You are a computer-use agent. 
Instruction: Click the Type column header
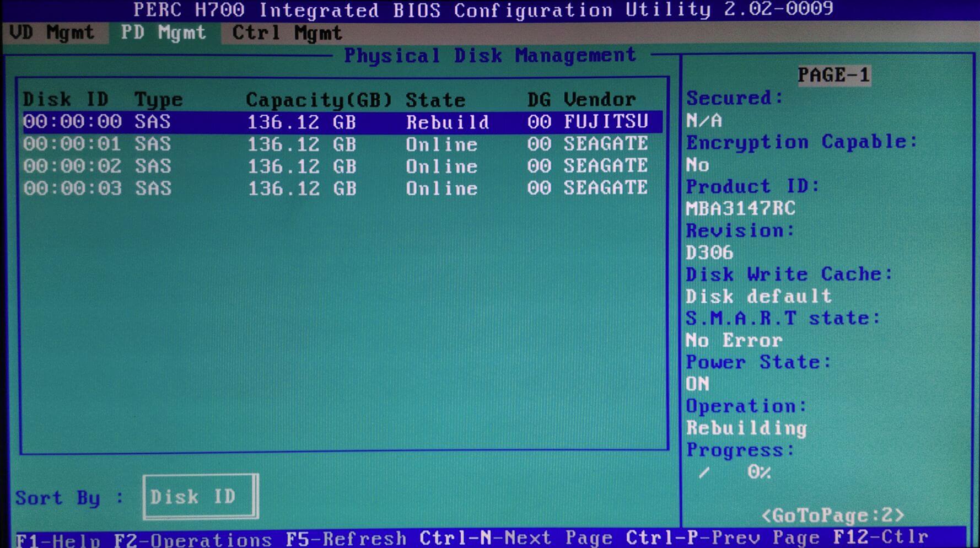coord(159,100)
